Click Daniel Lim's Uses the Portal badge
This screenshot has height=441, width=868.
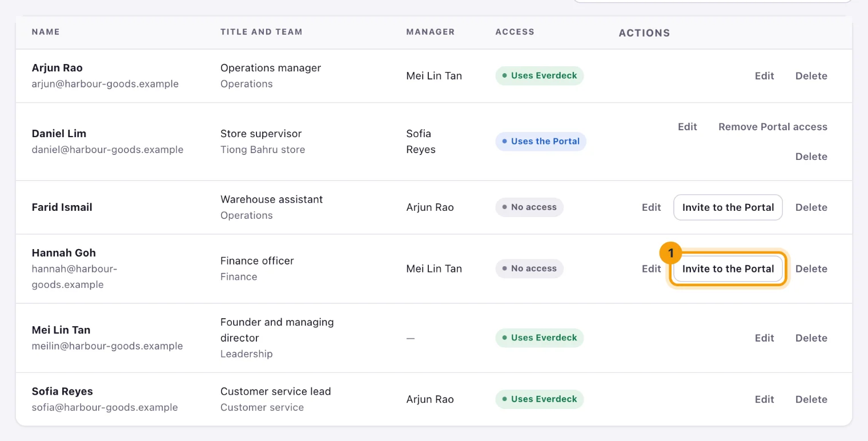(x=540, y=141)
